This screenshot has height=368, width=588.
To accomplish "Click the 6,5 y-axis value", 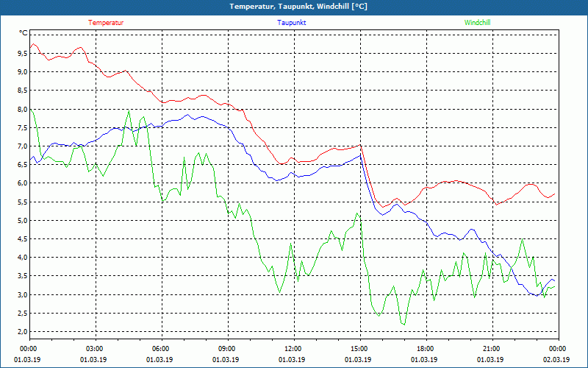I will (x=23, y=164).
